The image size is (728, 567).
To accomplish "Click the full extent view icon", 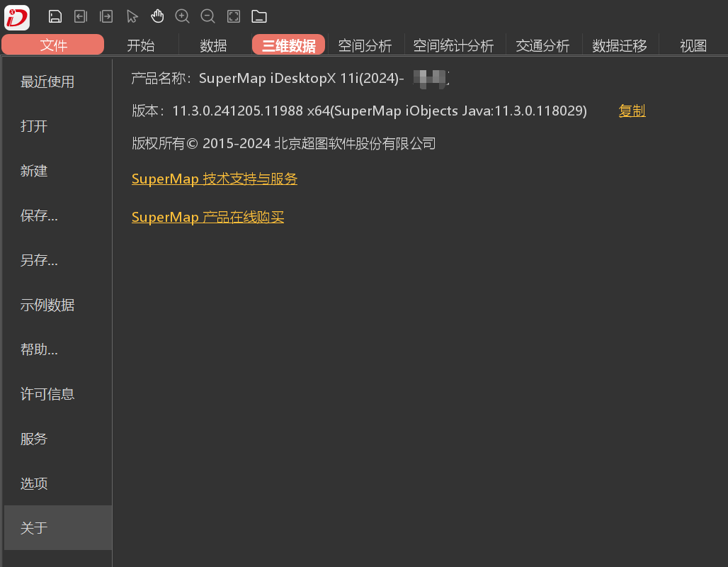I will tap(234, 16).
